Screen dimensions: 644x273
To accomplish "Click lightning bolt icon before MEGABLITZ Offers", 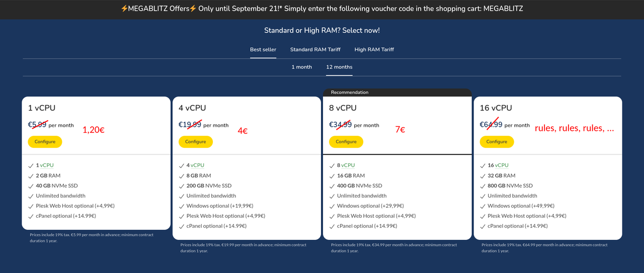I will pyautogui.click(x=124, y=9).
